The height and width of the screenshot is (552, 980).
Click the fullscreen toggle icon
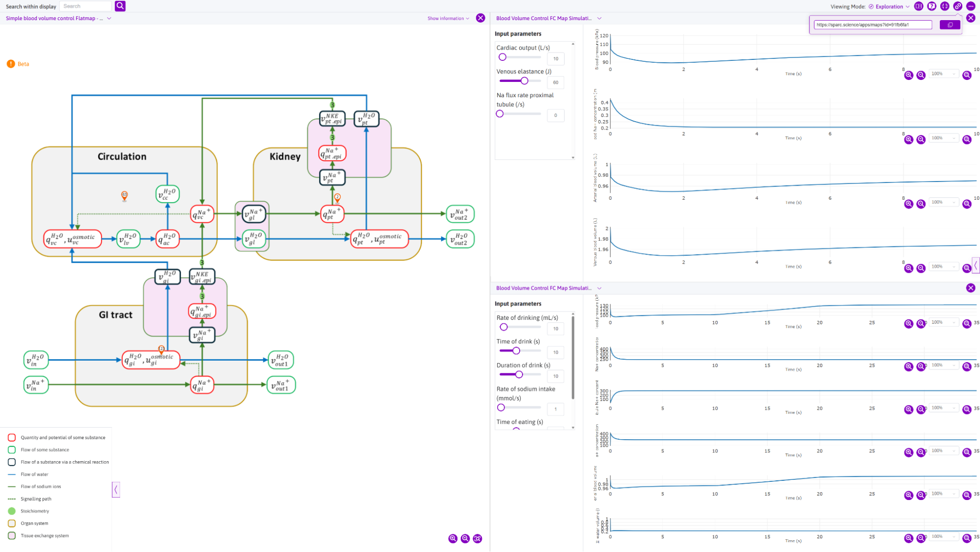[x=945, y=6]
